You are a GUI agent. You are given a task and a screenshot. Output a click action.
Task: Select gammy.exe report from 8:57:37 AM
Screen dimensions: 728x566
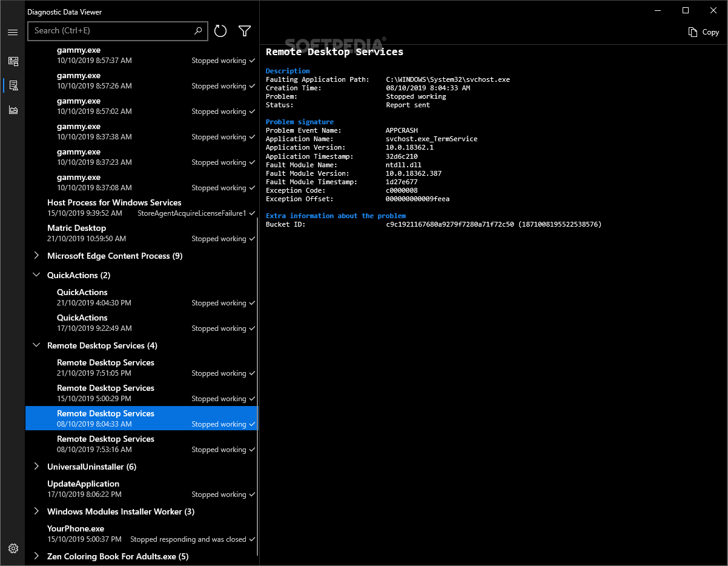(x=142, y=55)
